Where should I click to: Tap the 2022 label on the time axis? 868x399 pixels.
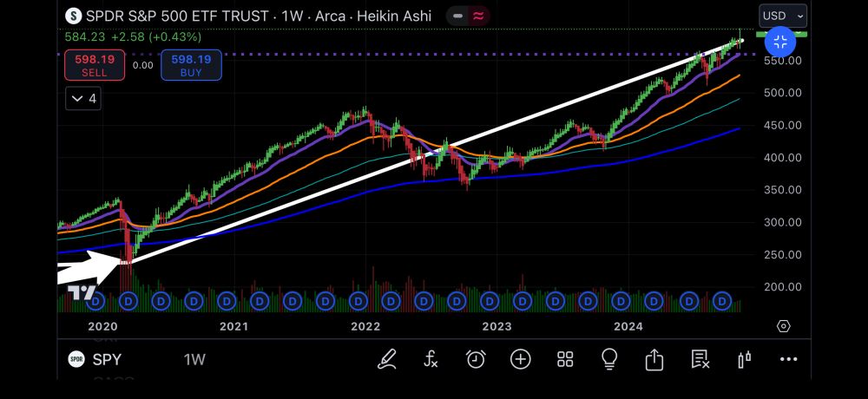coord(365,326)
